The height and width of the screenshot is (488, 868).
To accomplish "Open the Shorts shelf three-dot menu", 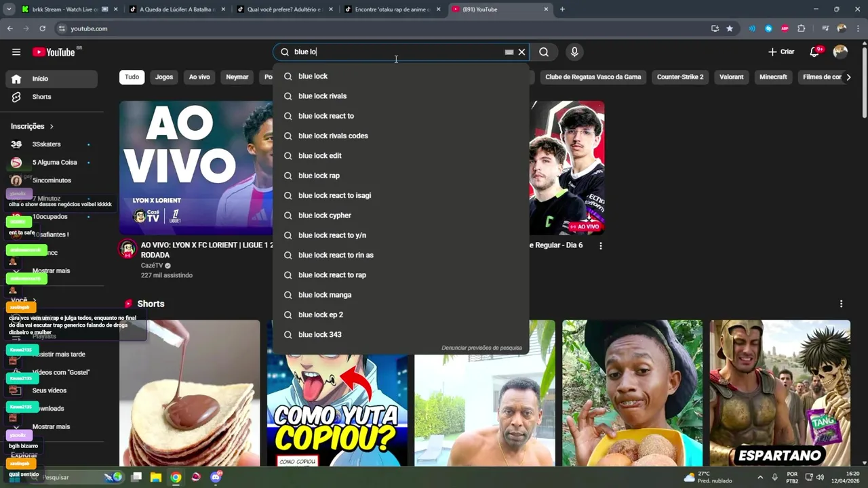I will tap(841, 304).
